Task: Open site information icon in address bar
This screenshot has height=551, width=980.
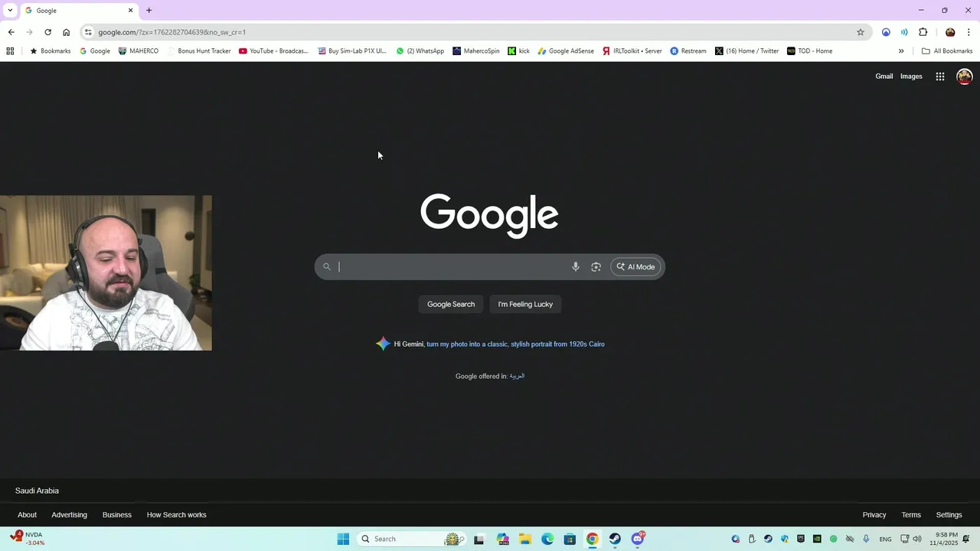Action: pos(88,32)
